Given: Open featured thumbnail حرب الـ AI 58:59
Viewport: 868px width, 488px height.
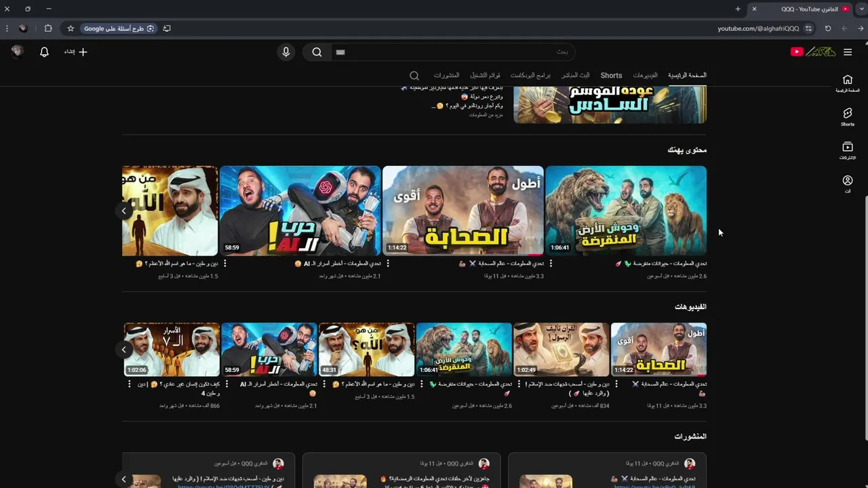Looking at the screenshot, I should 300,211.
